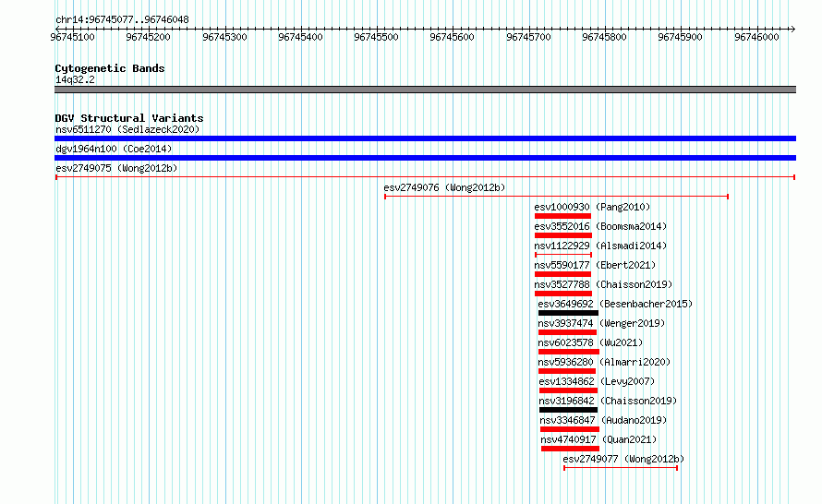
Task: Click ruler position 96745300
Action: [x=224, y=37]
